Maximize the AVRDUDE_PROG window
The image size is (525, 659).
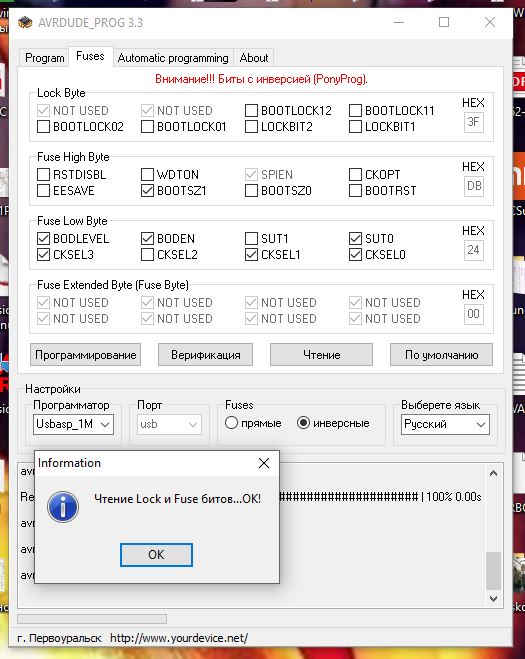tap(444, 22)
